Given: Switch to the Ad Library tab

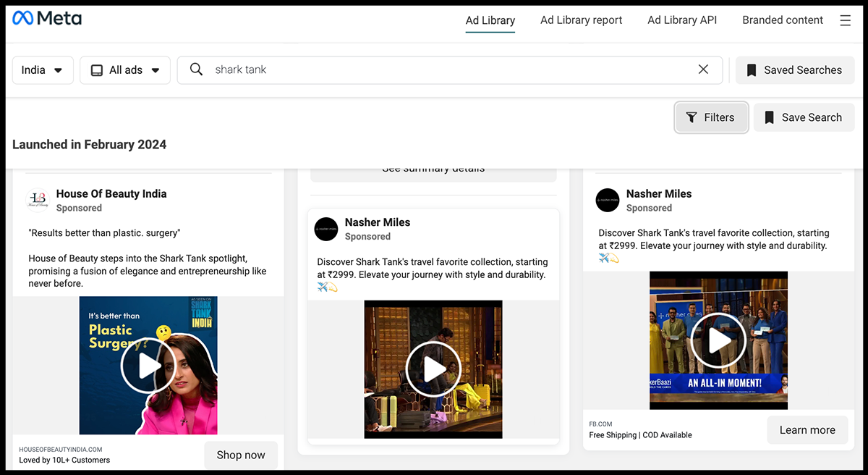Looking at the screenshot, I should coord(490,20).
